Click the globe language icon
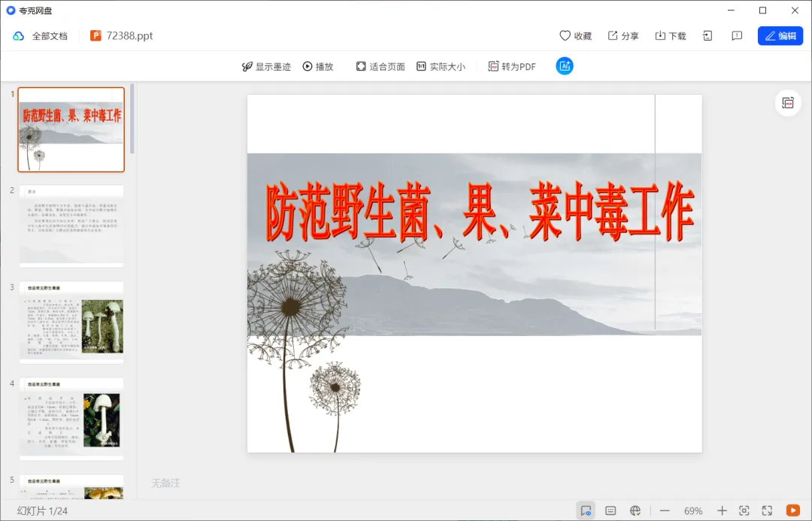This screenshot has height=521, width=812. (635, 510)
